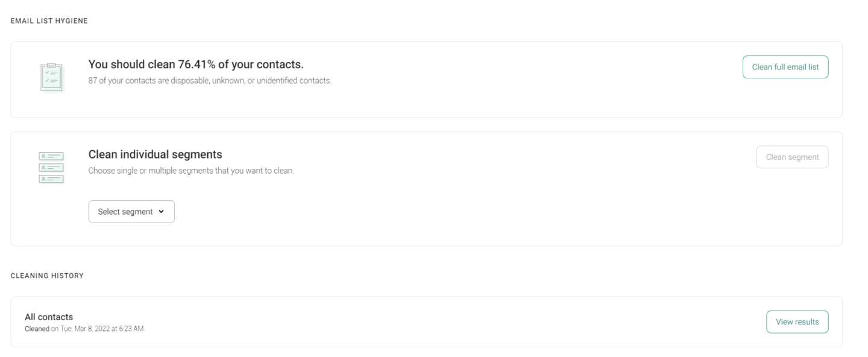Click the bottom contact card row icon
Viewport: 868px width, 357px height.
point(51,178)
